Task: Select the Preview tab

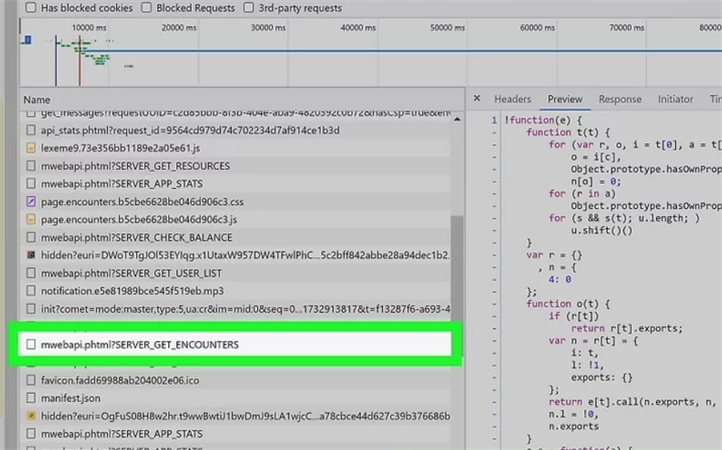Action: click(x=564, y=100)
